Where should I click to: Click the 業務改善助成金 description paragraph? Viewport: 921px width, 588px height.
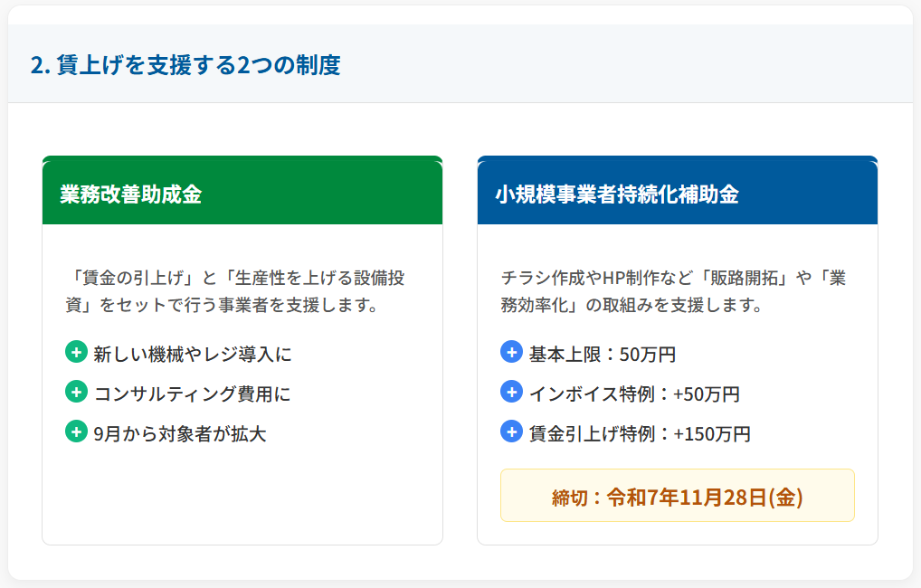pyautogui.click(x=241, y=290)
